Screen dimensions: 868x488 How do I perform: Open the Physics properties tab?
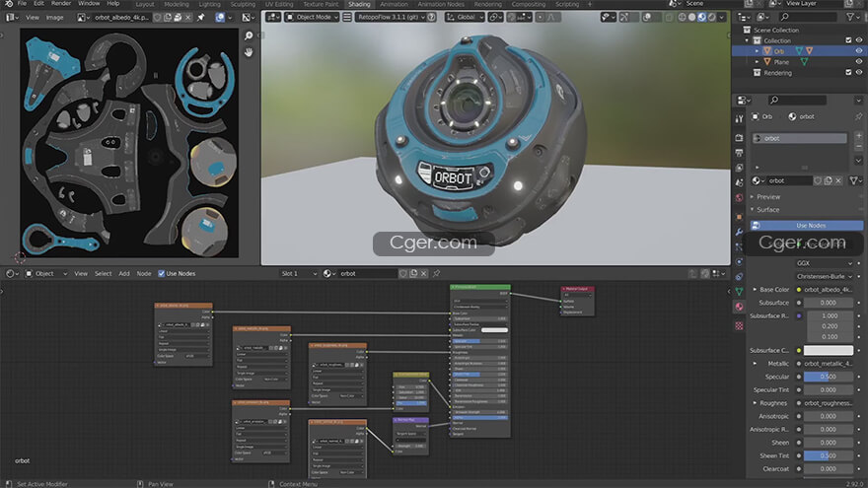739,261
